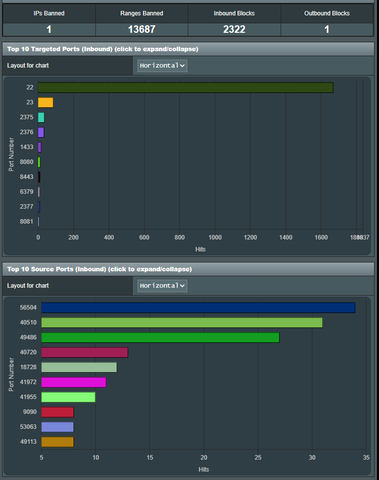Click the Ranges Banned value 13687

point(142,29)
